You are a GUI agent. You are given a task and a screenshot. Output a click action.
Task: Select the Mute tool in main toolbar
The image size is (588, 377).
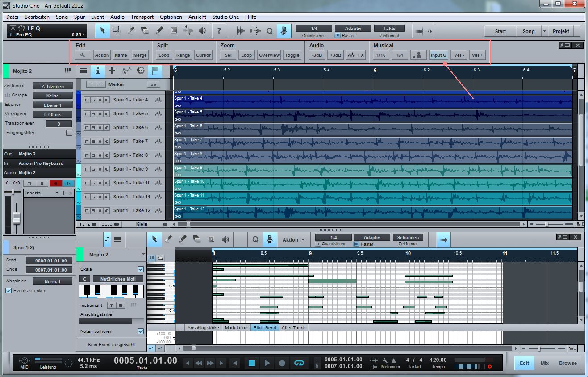click(x=174, y=30)
